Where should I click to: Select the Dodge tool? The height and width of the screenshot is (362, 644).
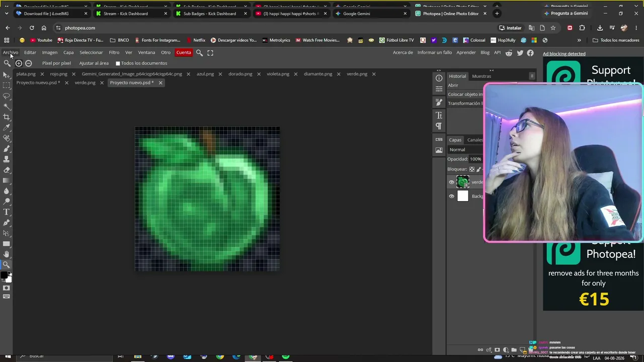pos(7,202)
